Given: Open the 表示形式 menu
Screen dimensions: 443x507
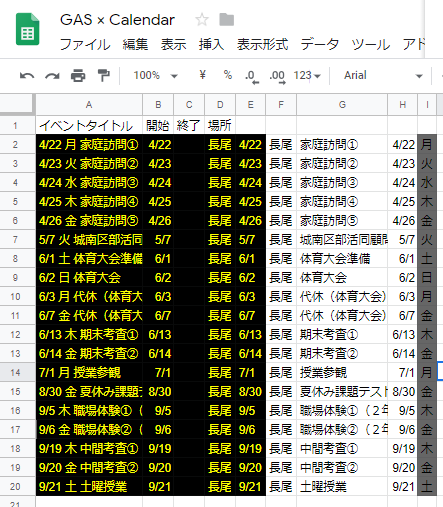Looking at the screenshot, I should point(262,44).
